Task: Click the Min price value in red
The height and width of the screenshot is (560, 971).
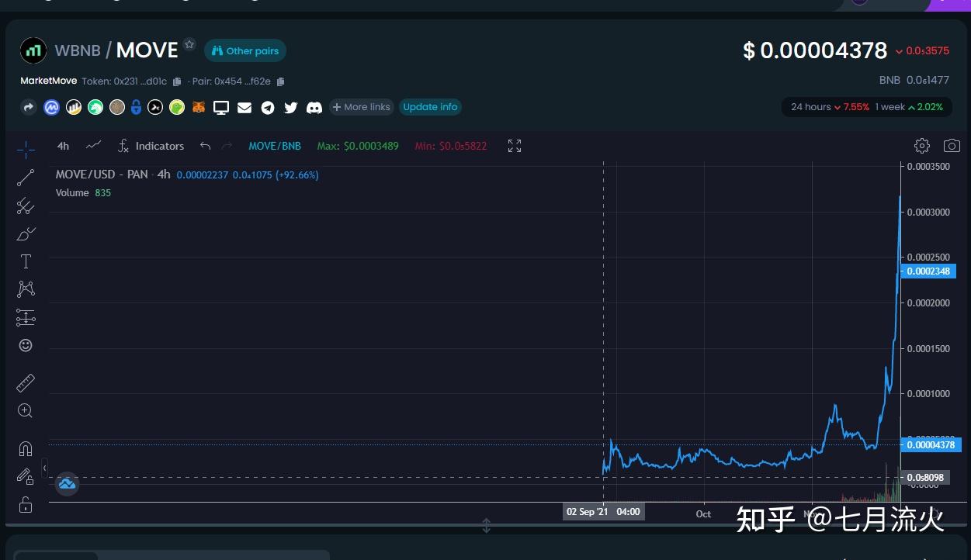Action: pyautogui.click(x=451, y=146)
